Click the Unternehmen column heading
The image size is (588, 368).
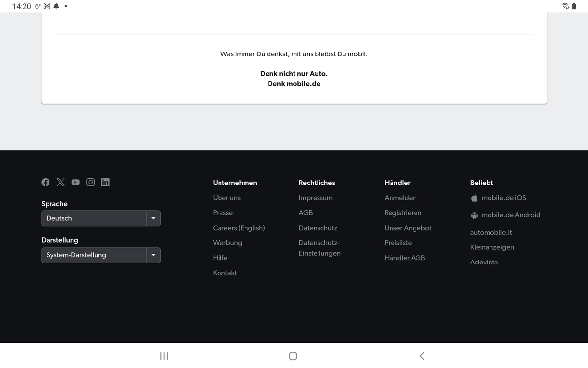pyautogui.click(x=235, y=183)
